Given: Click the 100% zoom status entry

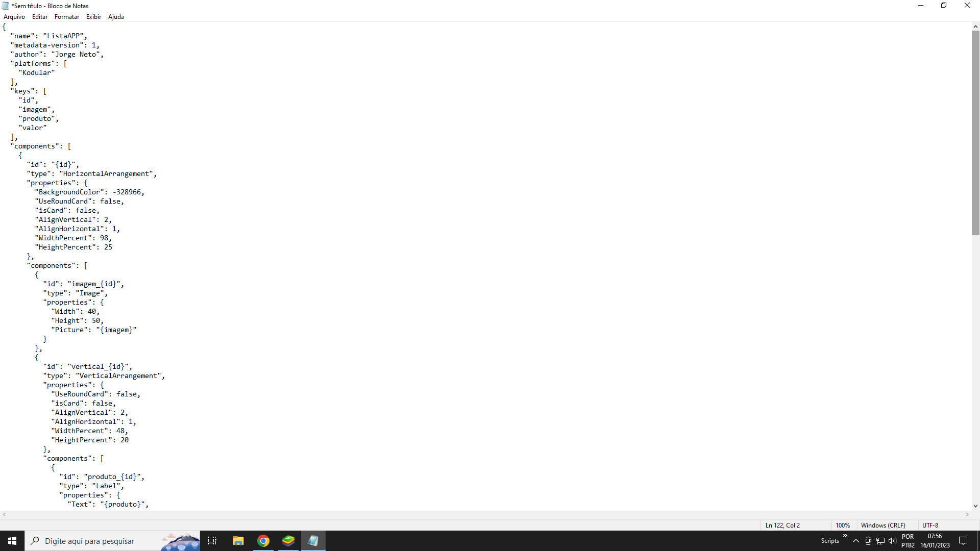Looking at the screenshot, I should pos(843,525).
